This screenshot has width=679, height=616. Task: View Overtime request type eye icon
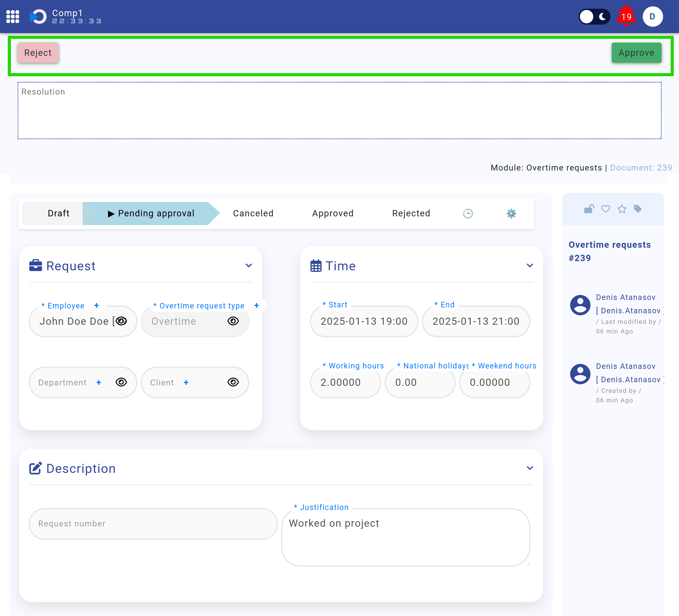click(x=233, y=321)
